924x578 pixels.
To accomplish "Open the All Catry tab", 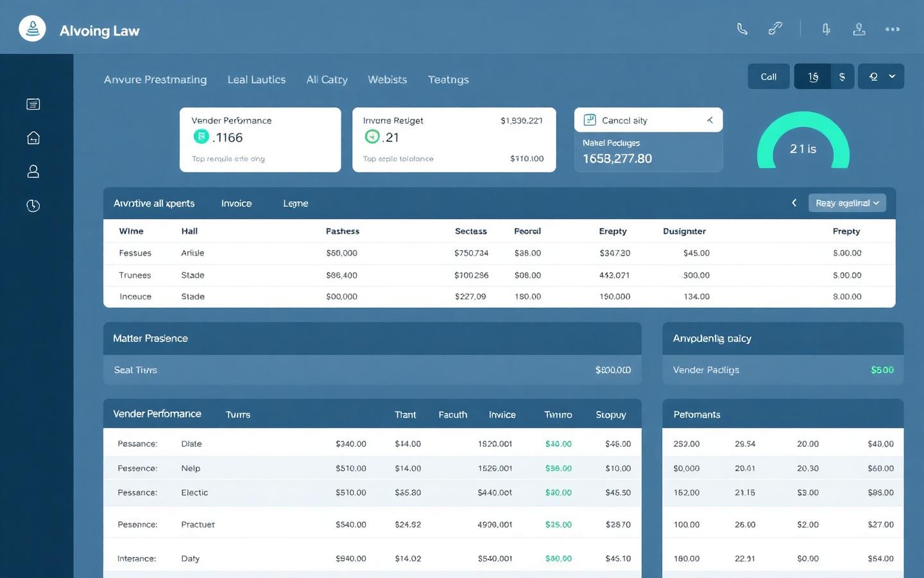I will pyautogui.click(x=327, y=80).
